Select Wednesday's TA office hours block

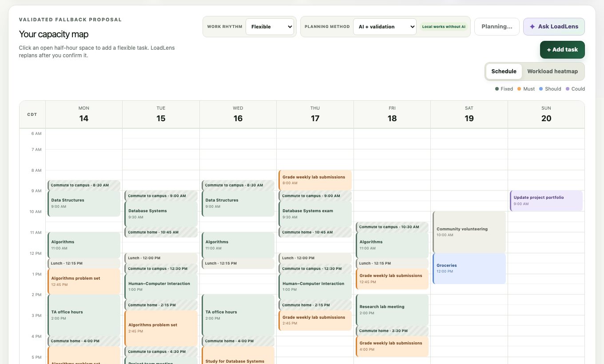pos(238,315)
